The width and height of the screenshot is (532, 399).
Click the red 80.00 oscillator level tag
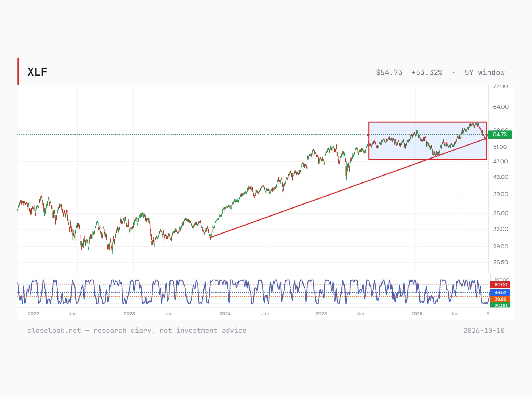click(x=500, y=285)
